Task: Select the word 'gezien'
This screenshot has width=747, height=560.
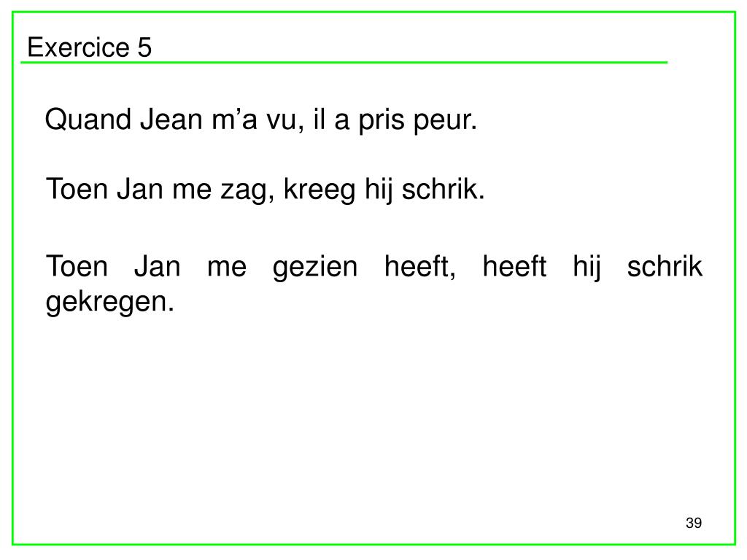Action: [315, 267]
